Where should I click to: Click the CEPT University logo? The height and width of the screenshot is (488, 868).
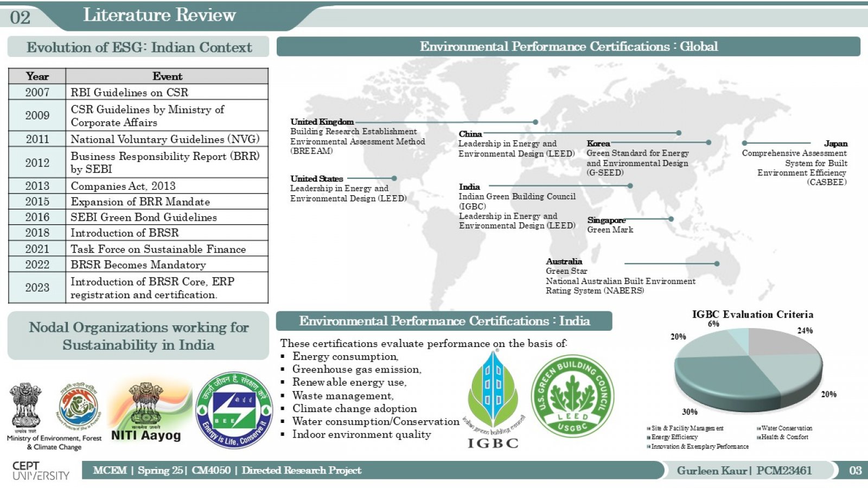[x=41, y=470]
